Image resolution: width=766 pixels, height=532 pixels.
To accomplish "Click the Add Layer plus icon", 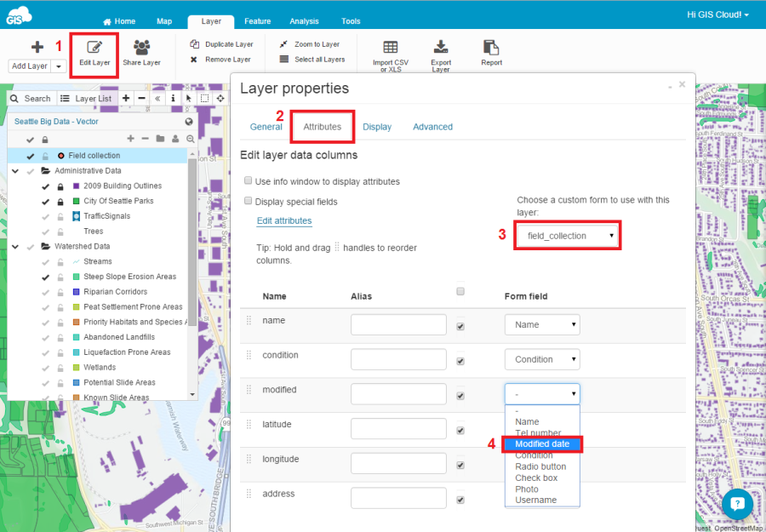I will tap(37, 48).
